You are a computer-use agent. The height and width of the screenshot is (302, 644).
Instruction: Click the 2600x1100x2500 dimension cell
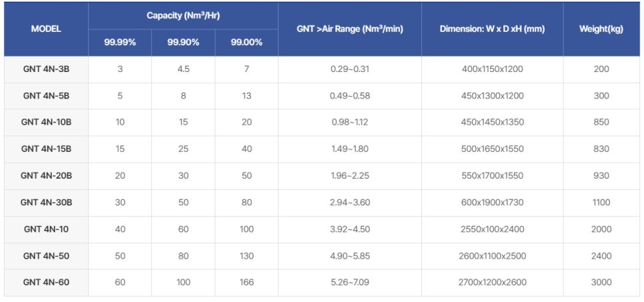point(492,256)
